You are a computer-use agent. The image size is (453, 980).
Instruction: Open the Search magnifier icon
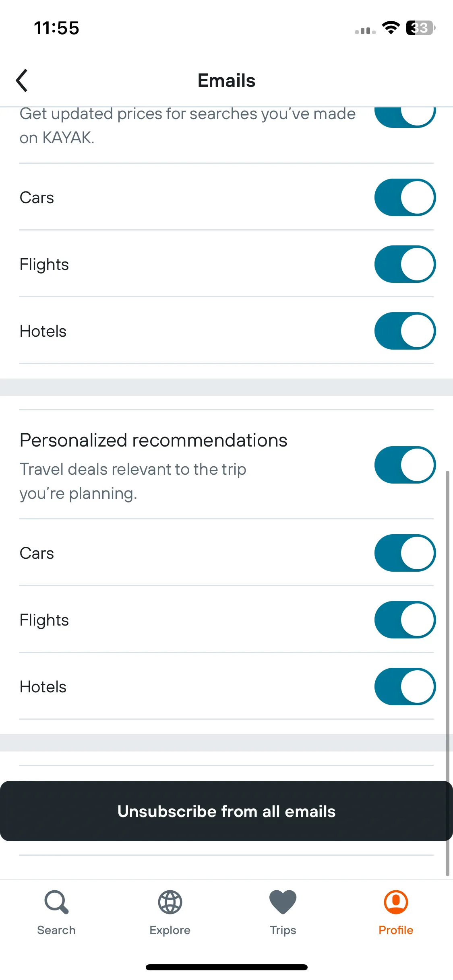[x=56, y=902]
